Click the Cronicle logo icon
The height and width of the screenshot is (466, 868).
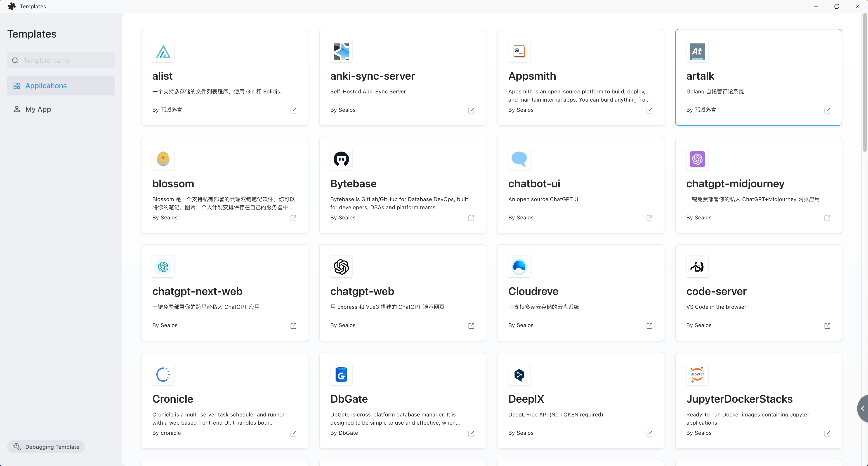[x=163, y=374]
